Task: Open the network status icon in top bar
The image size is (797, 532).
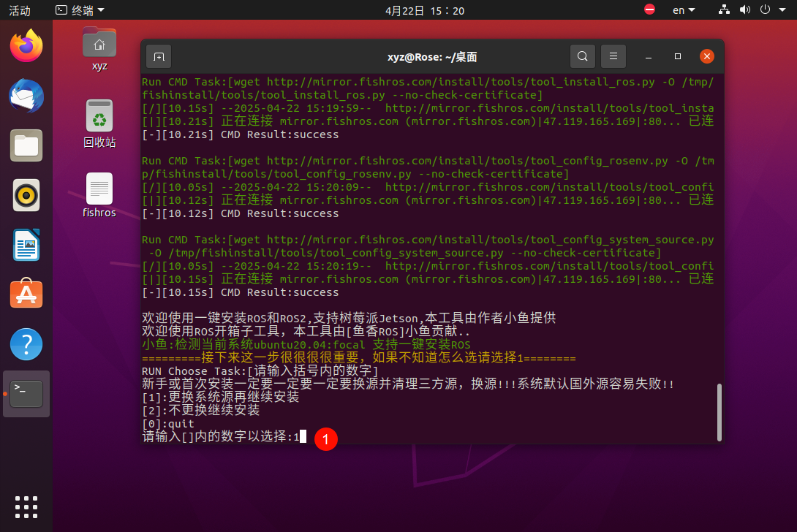Action: point(725,9)
